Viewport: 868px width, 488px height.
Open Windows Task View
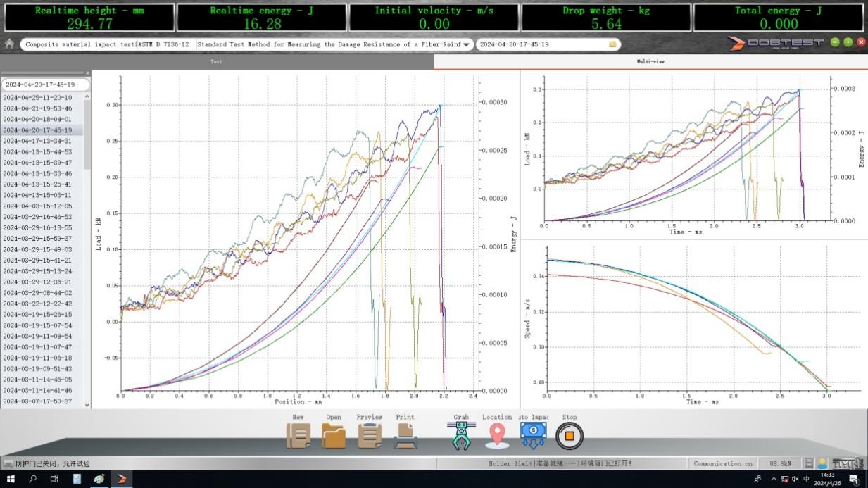point(54,479)
